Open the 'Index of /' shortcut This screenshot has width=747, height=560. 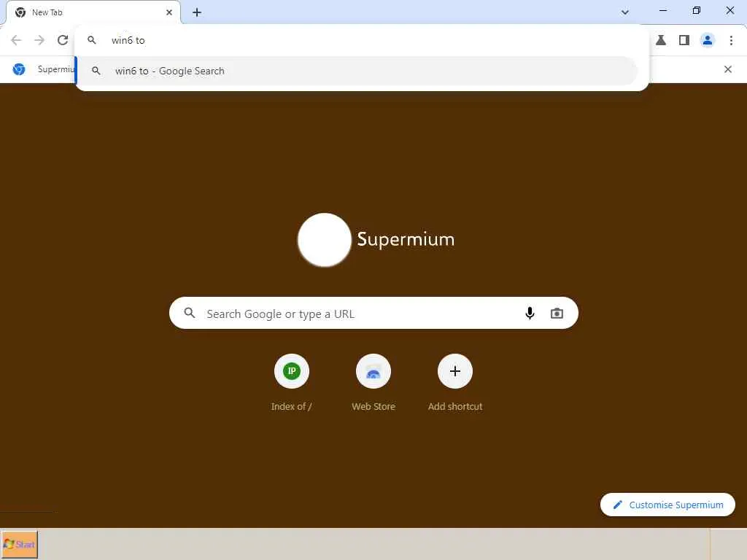(x=292, y=371)
